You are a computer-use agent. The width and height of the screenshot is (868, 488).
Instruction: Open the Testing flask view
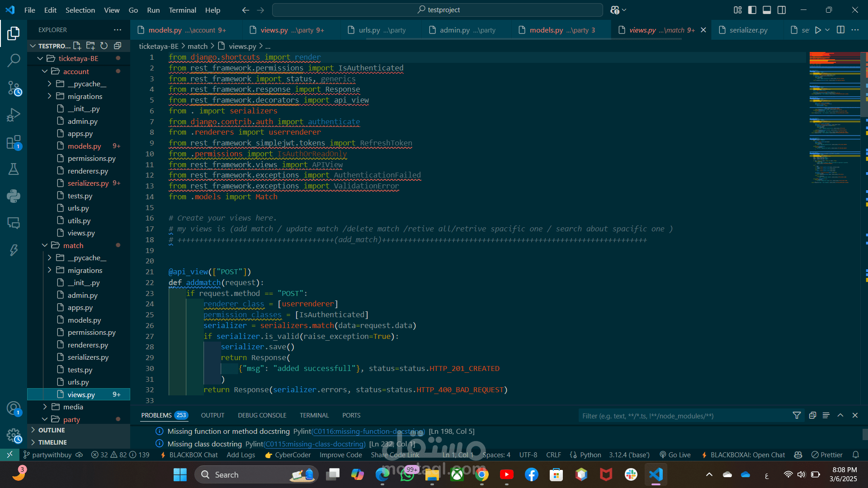[x=14, y=169]
